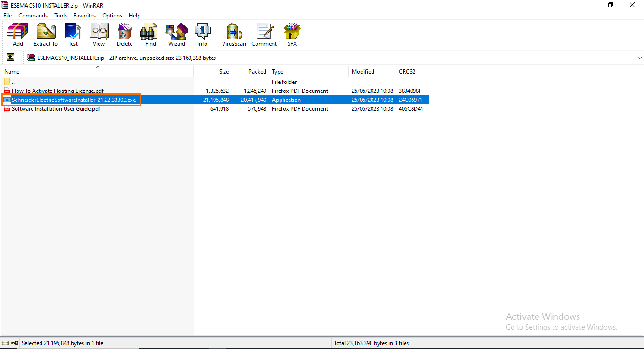
Task: Select SchneiderElectricSoftwareInstaller-21.22.33302.exe
Action: 74,100
